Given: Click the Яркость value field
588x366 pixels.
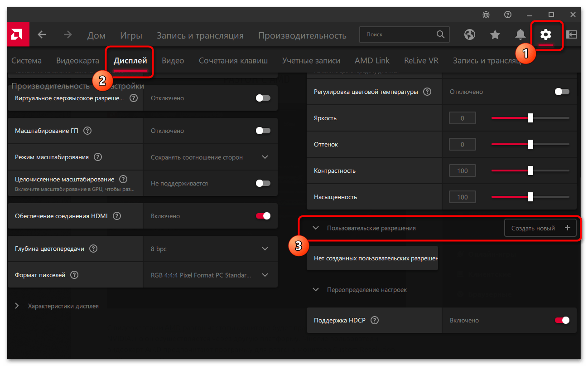Looking at the screenshot, I should click(463, 118).
